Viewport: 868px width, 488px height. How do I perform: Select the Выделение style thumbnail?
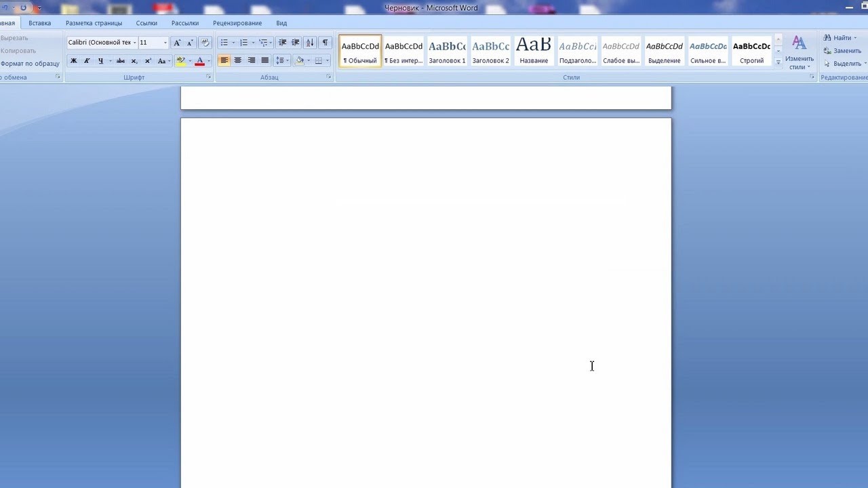tap(665, 51)
